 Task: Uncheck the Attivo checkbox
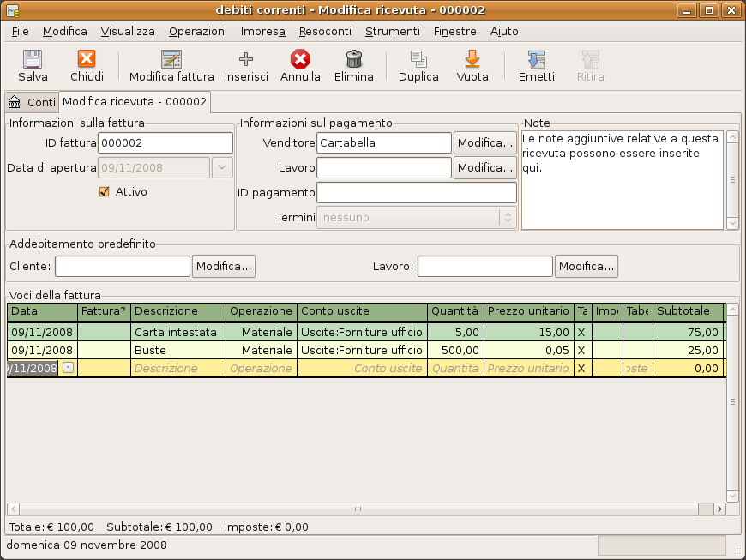point(105,192)
